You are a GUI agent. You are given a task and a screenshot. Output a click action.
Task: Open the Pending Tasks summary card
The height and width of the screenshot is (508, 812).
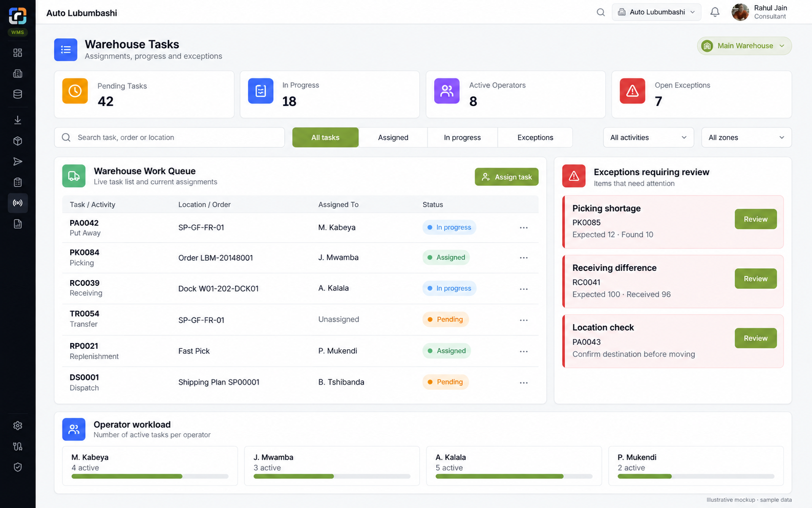[144, 94]
